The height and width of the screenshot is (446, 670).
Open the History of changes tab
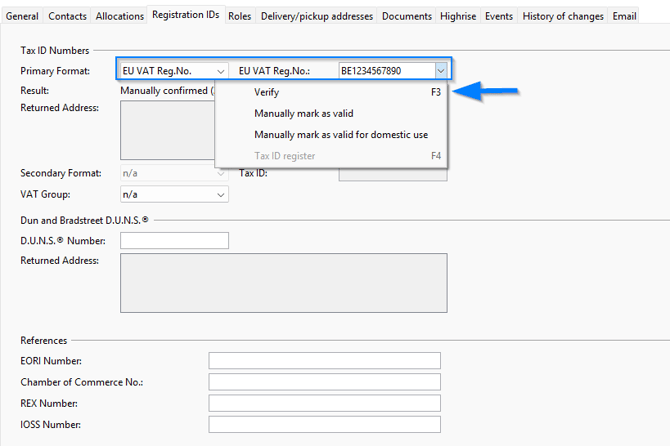(x=563, y=16)
